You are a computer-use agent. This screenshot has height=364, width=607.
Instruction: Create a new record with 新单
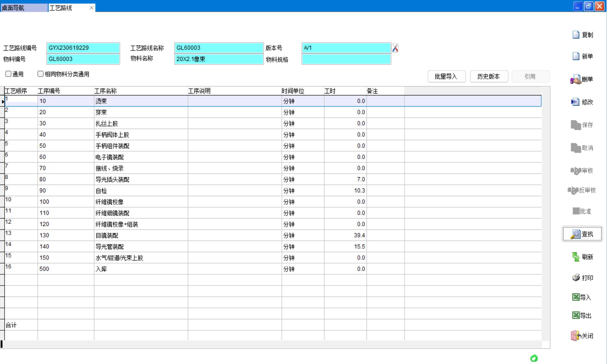click(576, 56)
